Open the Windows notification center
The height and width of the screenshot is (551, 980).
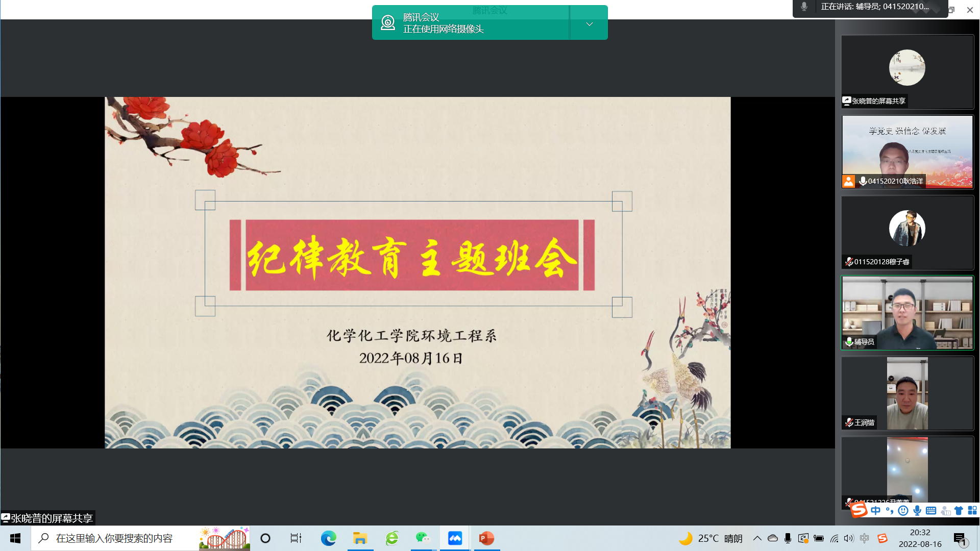click(960, 539)
